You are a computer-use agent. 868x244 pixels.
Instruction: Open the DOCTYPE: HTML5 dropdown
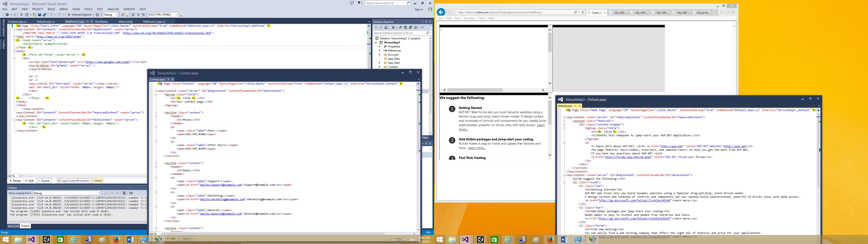click(163, 15)
